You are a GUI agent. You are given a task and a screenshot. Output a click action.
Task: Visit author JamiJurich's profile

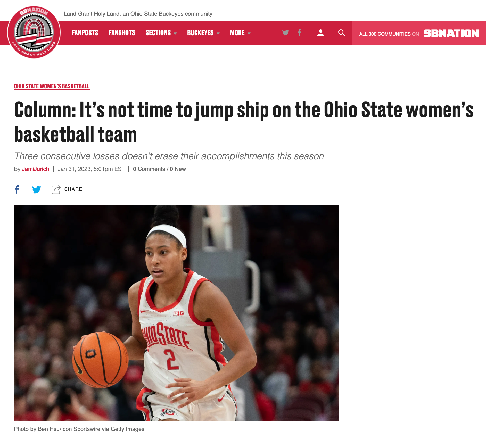[35, 169]
